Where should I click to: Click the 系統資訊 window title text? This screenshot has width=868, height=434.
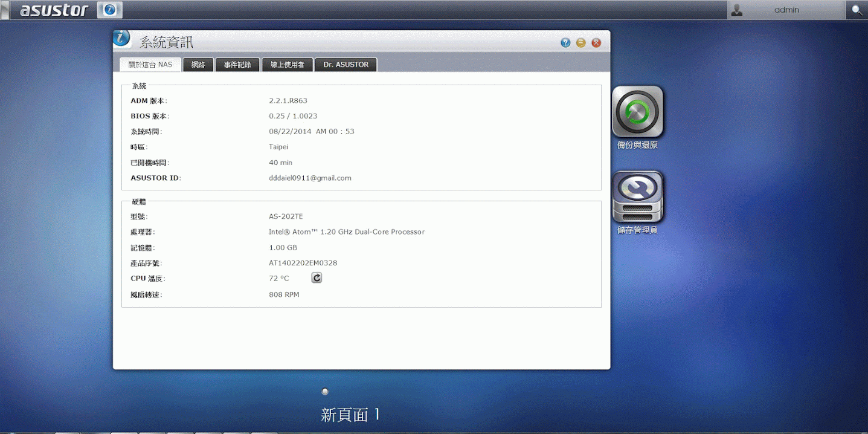point(167,42)
